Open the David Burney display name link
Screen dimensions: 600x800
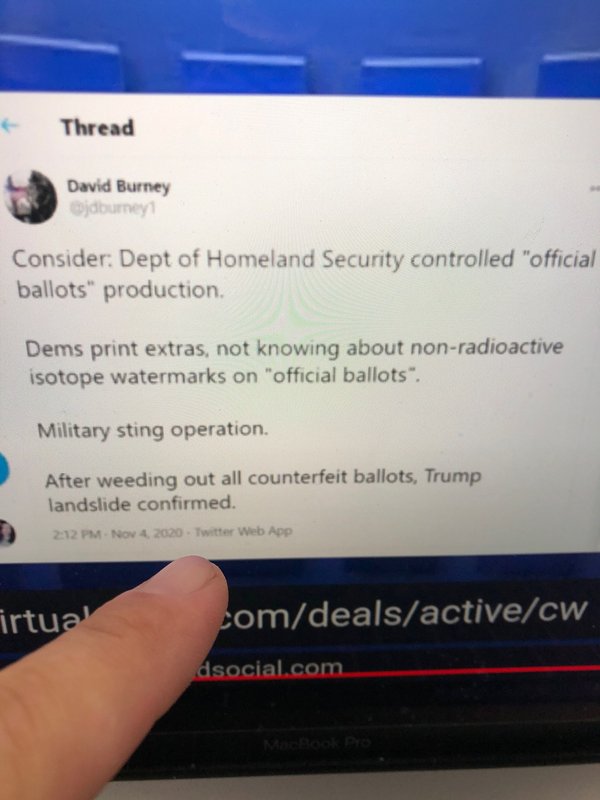tap(118, 187)
